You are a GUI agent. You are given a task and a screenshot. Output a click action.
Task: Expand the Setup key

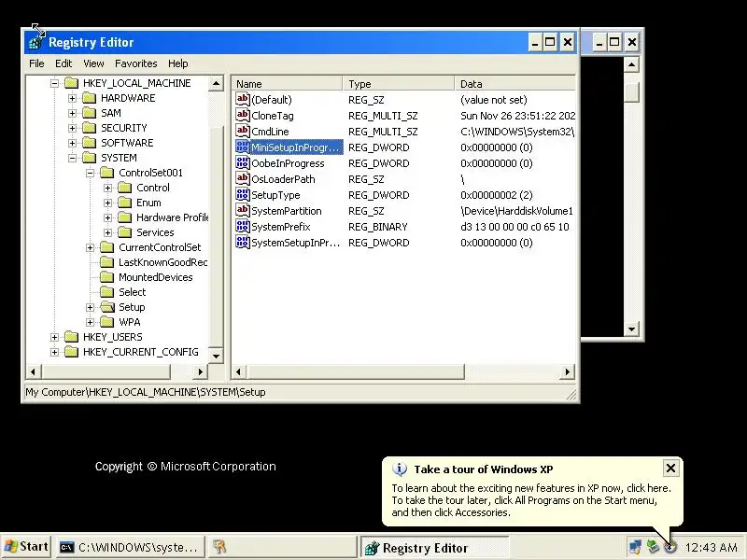90,308
